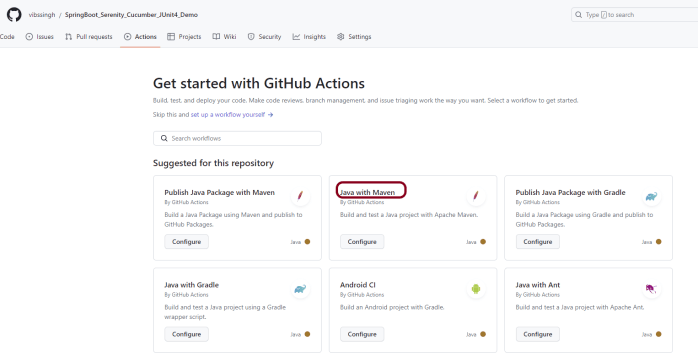Click 'Java with Maven' card title
698x362 pixels.
tap(367, 192)
